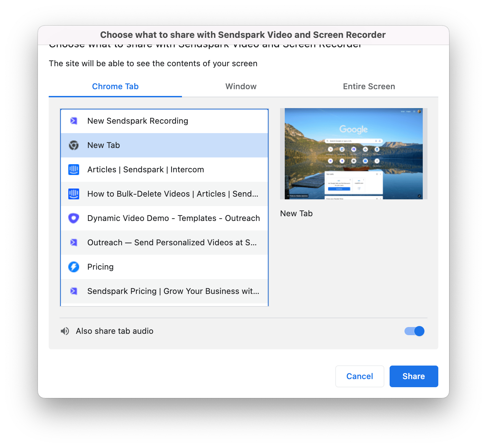Click the shield icon beside Dynamic Video Demo

pos(74,218)
